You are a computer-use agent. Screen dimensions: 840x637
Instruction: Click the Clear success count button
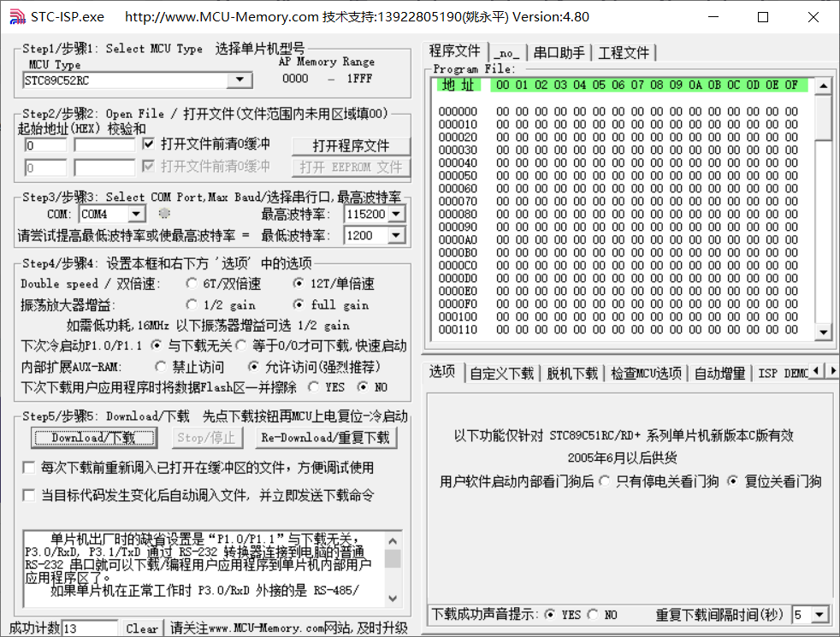pos(142,628)
